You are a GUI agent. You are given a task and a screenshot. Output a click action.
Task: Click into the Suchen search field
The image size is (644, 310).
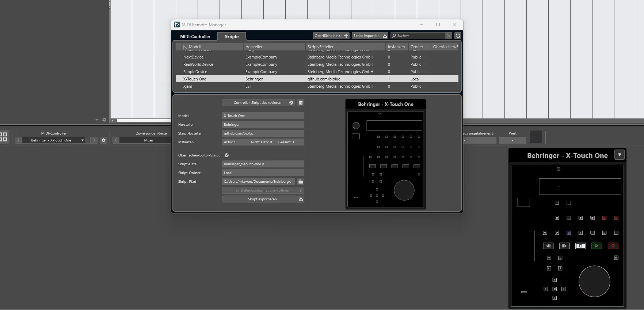(418, 35)
